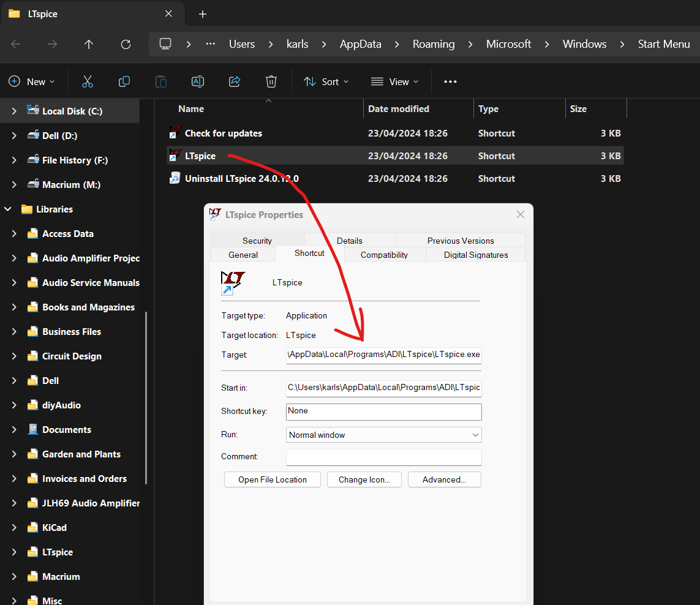Open the Sort dropdown menu
This screenshot has width=700, height=605.
pos(326,81)
